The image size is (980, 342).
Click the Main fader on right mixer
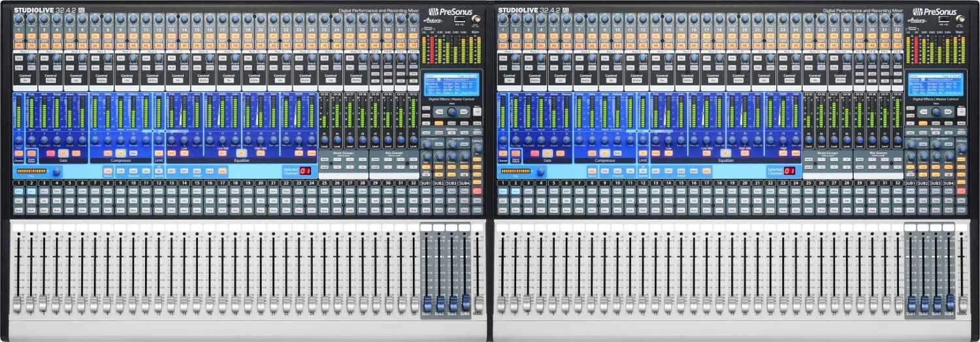coord(963,303)
